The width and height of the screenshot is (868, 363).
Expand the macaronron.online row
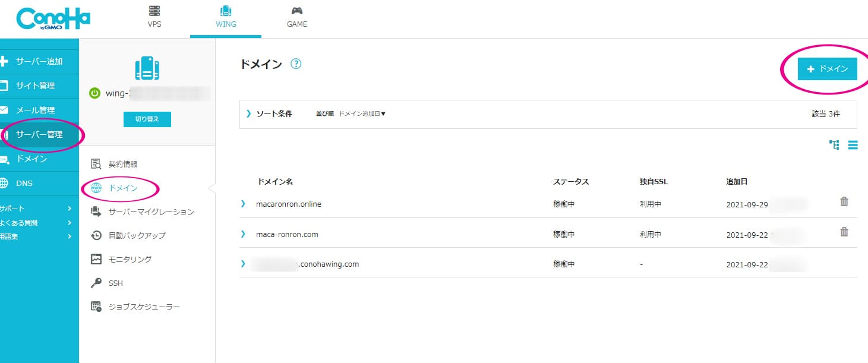tap(243, 204)
